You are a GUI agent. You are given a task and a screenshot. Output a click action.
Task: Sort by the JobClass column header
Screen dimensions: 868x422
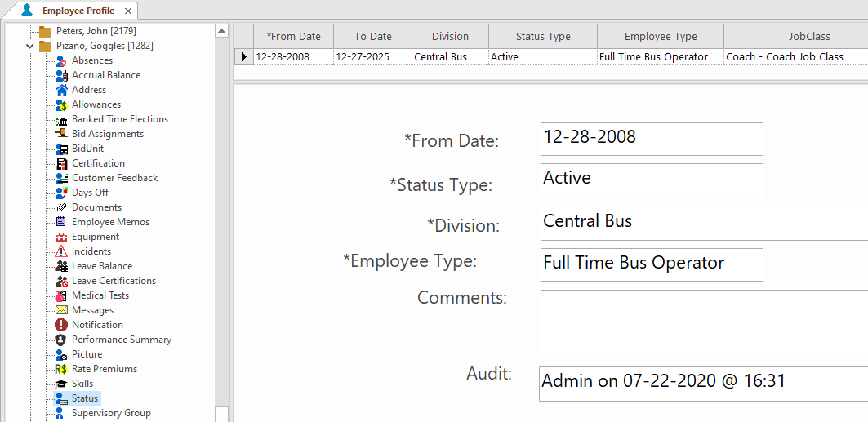coord(796,37)
